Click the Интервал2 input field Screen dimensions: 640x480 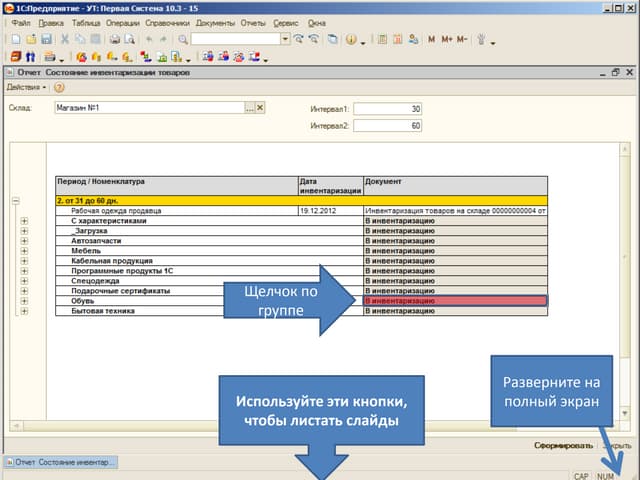tap(387, 126)
